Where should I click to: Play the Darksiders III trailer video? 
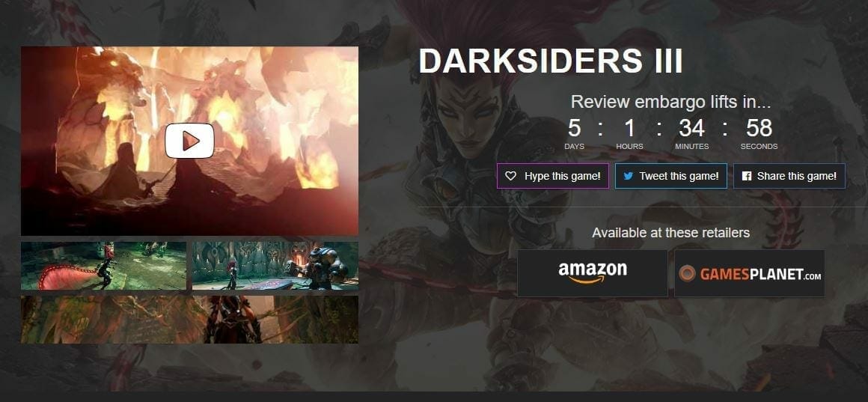[189, 141]
